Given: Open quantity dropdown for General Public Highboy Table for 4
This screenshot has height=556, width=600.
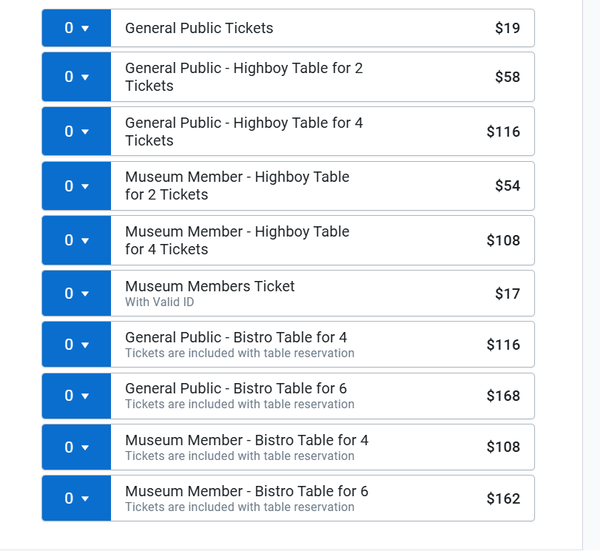Looking at the screenshot, I should pyautogui.click(x=76, y=131).
